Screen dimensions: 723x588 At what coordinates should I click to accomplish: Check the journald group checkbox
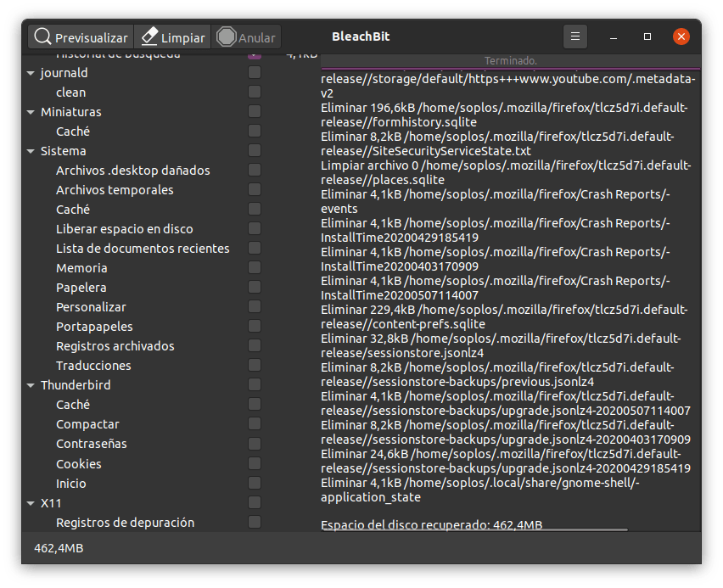[255, 72]
